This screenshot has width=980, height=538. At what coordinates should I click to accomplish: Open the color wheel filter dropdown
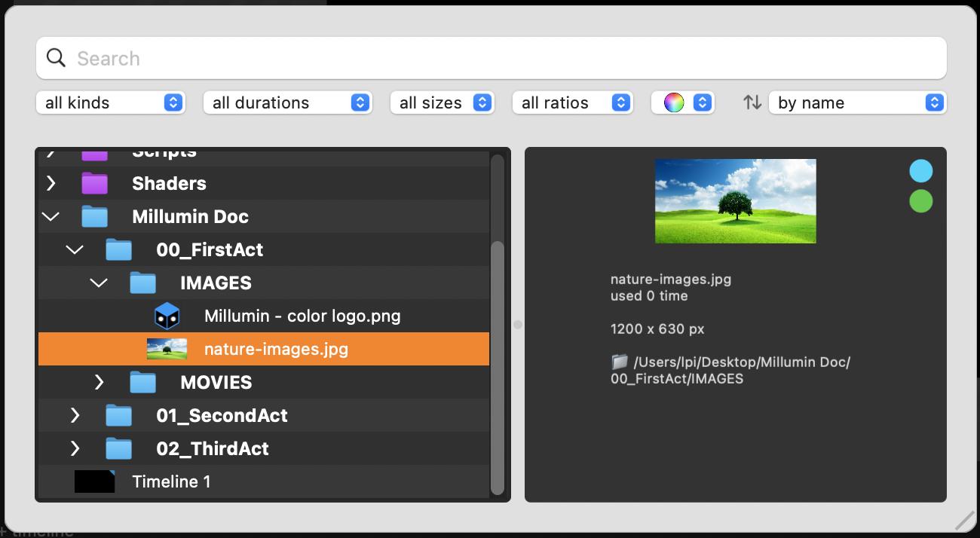pos(682,102)
